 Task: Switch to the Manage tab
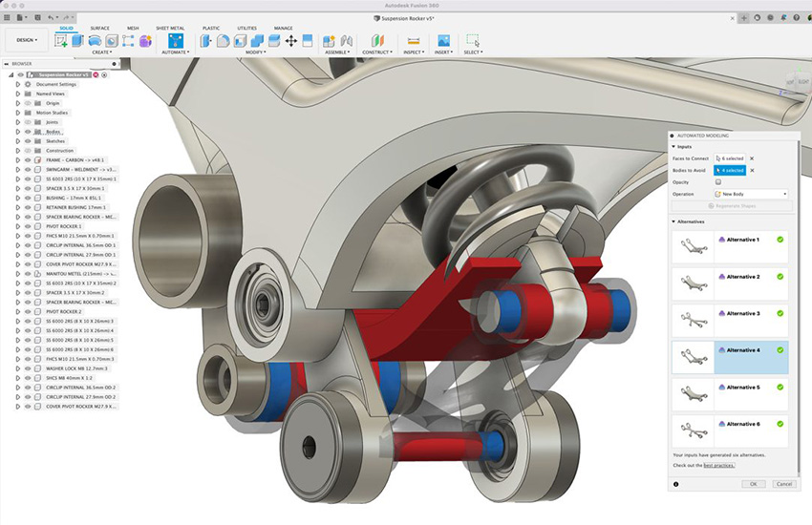point(284,28)
